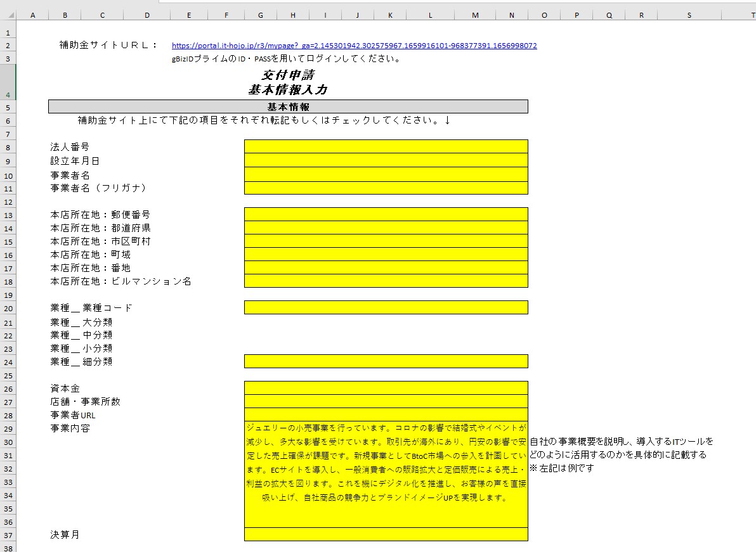The width and height of the screenshot is (756, 552).
Task: Select the 自社の事業概要を説明し note text
Action: coord(622,448)
